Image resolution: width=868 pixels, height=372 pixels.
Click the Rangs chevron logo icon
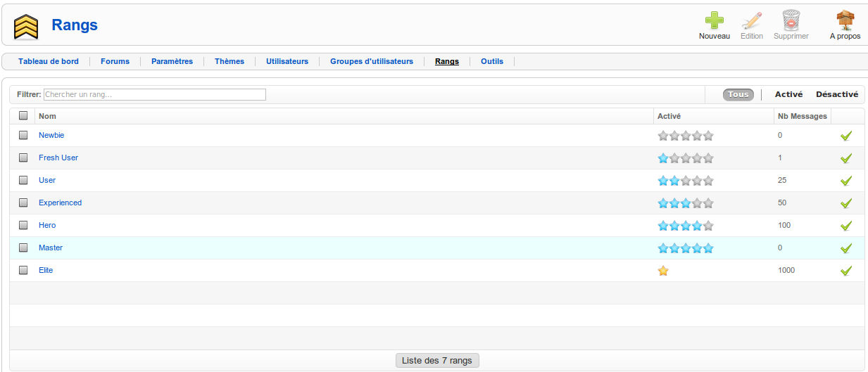pyautogui.click(x=26, y=27)
